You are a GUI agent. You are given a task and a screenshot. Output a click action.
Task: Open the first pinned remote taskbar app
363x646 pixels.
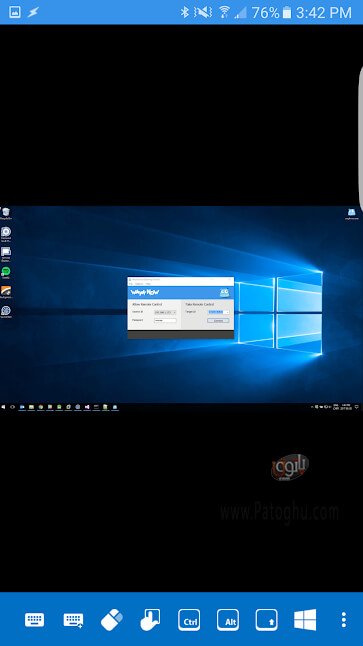(x=22, y=407)
